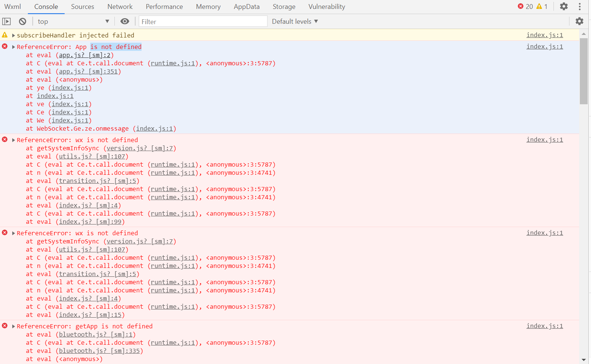Image resolution: width=591 pixels, height=364 pixels.
Task: Collapse the first wx is not defined error
Action: [x=14, y=140]
